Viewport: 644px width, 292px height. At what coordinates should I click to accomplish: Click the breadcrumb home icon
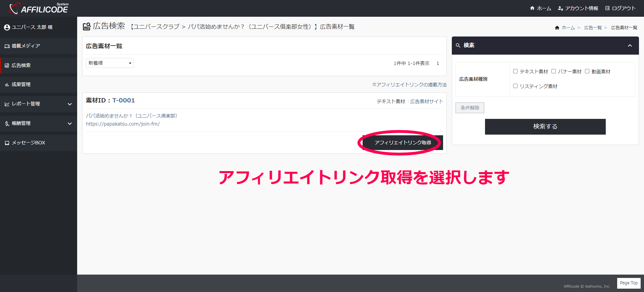[557, 28]
